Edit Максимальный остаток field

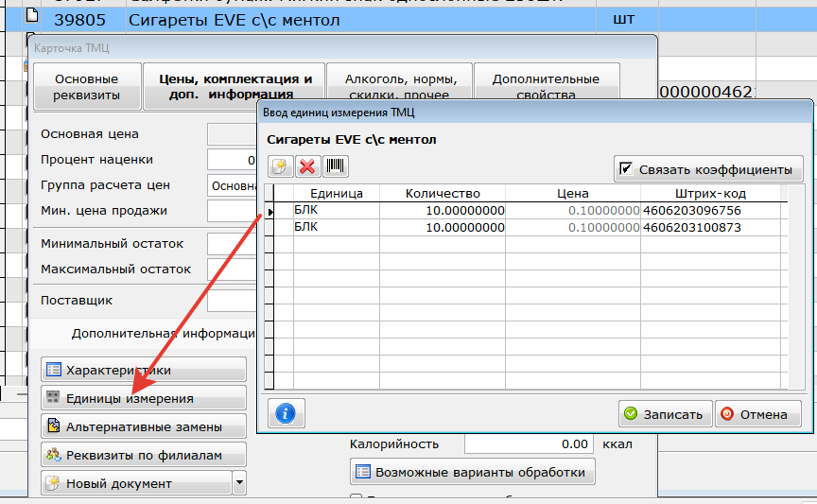(x=232, y=269)
